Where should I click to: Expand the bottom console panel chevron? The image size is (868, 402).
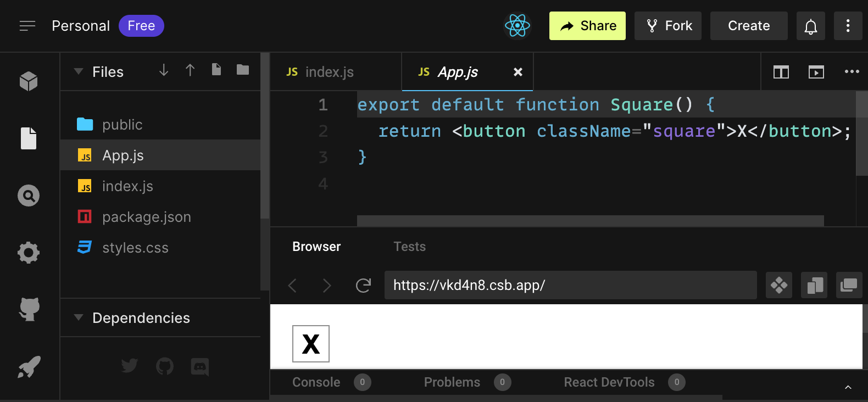848,387
